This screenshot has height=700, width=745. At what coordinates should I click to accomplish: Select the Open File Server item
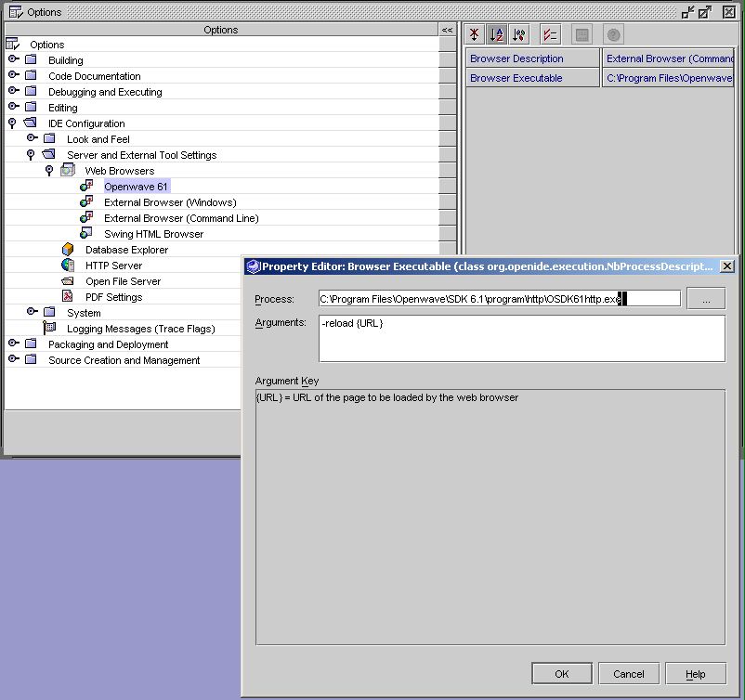pos(123,281)
